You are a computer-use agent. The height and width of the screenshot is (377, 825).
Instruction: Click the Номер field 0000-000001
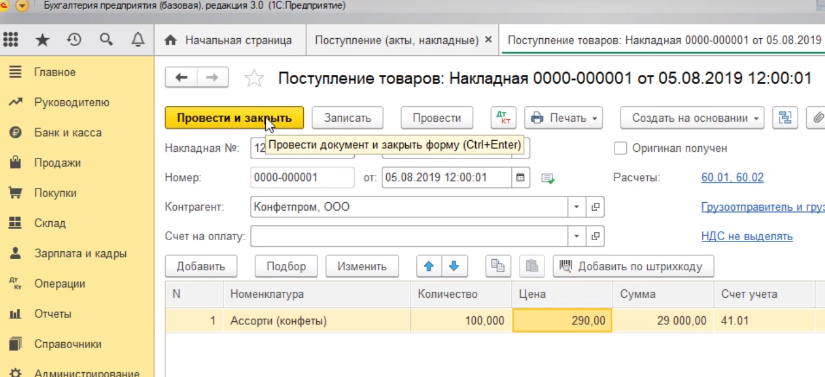303,178
